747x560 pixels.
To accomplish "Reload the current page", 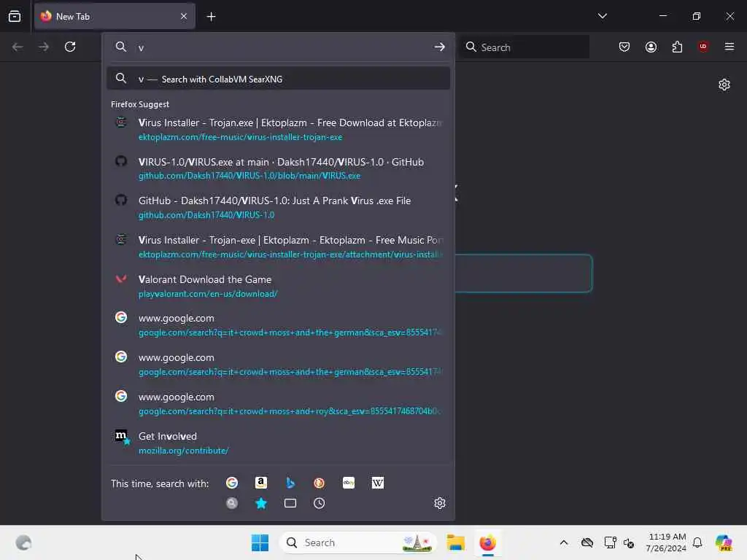I will [70, 47].
